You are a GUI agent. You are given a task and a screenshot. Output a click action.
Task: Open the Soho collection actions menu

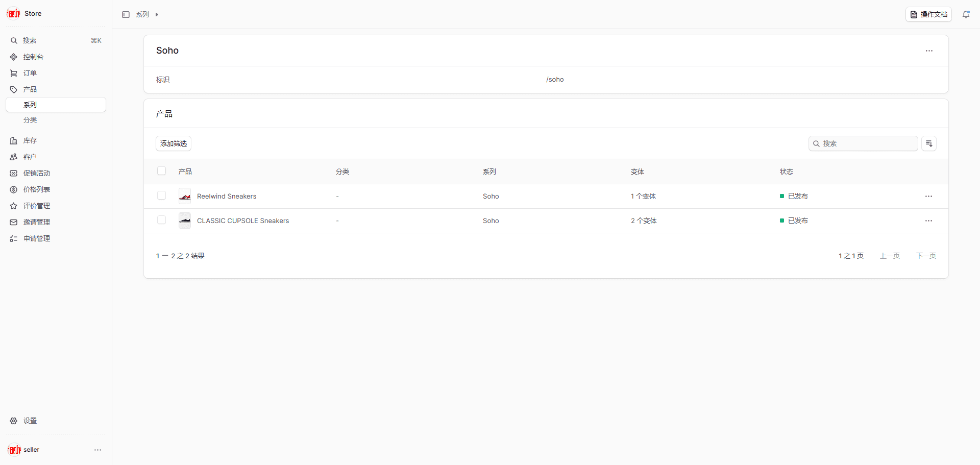coord(928,51)
